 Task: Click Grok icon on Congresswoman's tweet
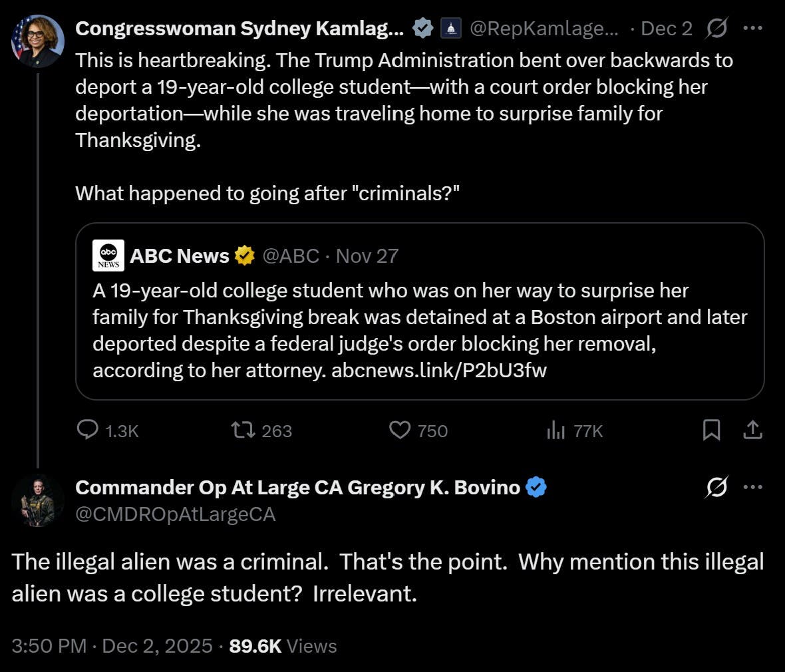coord(716,29)
